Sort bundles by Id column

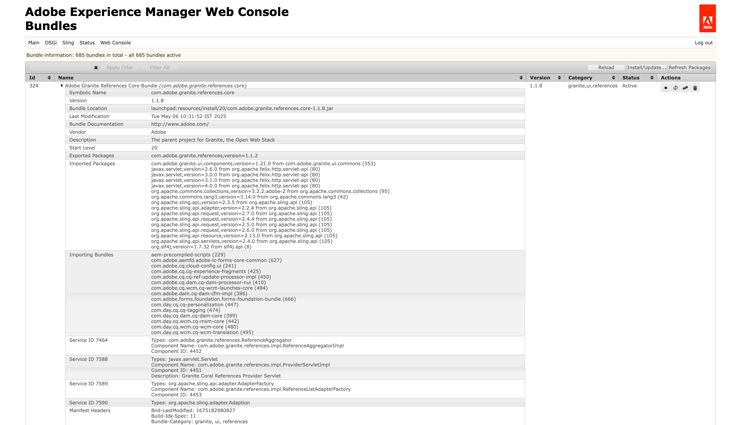tap(40, 77)
